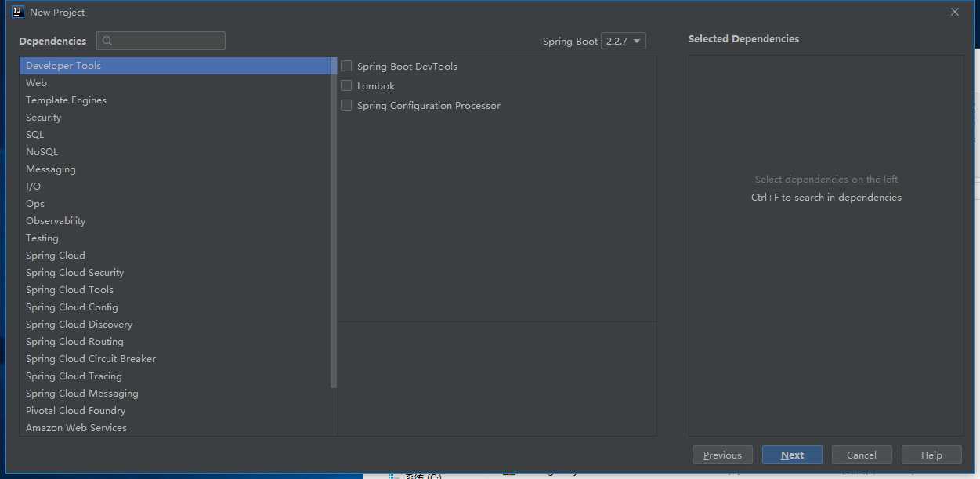Click the category list vertical scrollbar

[334, 223]
